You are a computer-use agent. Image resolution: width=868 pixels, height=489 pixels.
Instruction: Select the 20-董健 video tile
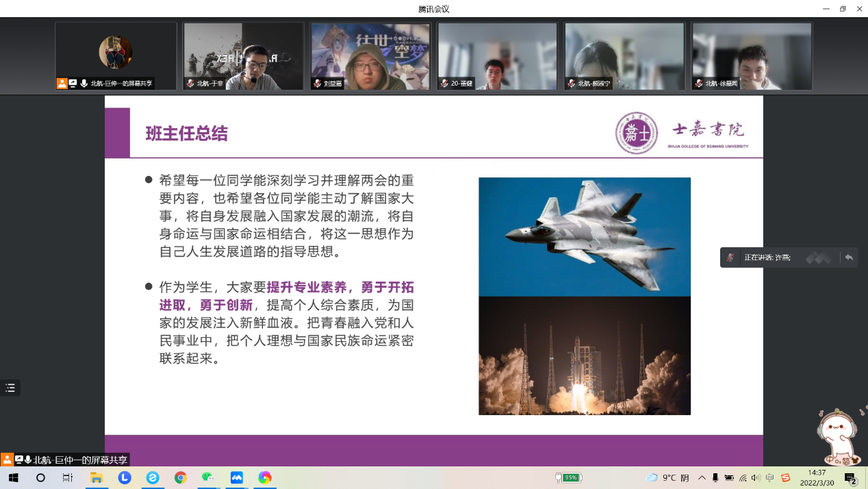(x=498, y=56)
